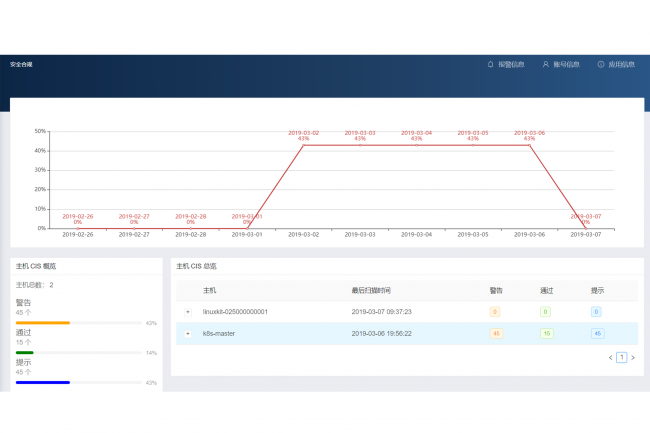Click the 2019-03-02 chart data point
650x433 pixels.
click(303, 145)
